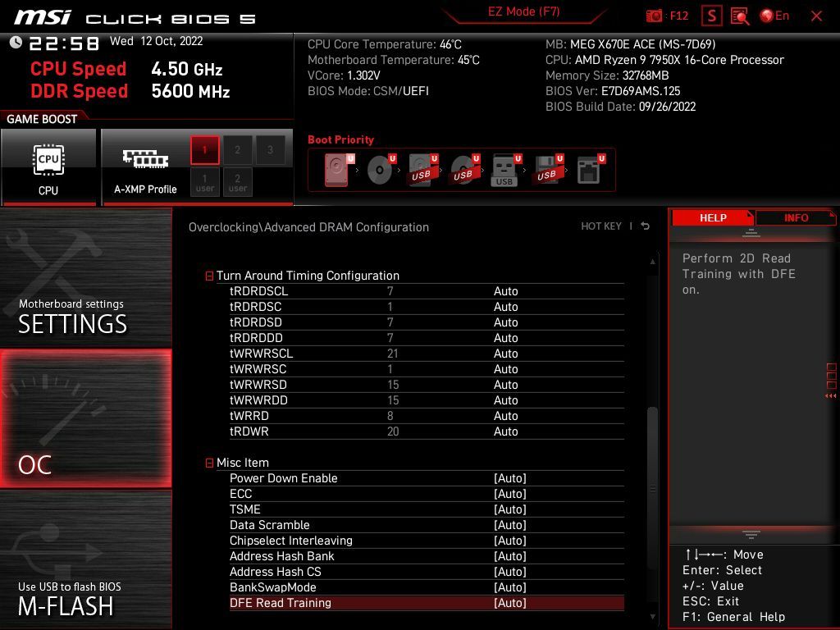The image size is (840, 630).
Task: Enable A-XMP profile 2
Action: (237, 150)
